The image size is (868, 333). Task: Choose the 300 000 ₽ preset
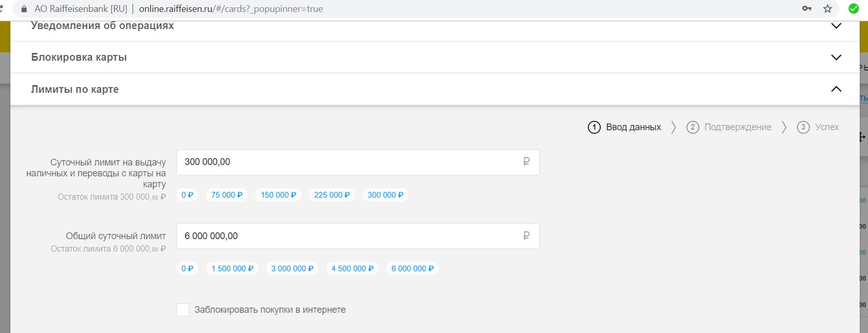coord(385,195)
